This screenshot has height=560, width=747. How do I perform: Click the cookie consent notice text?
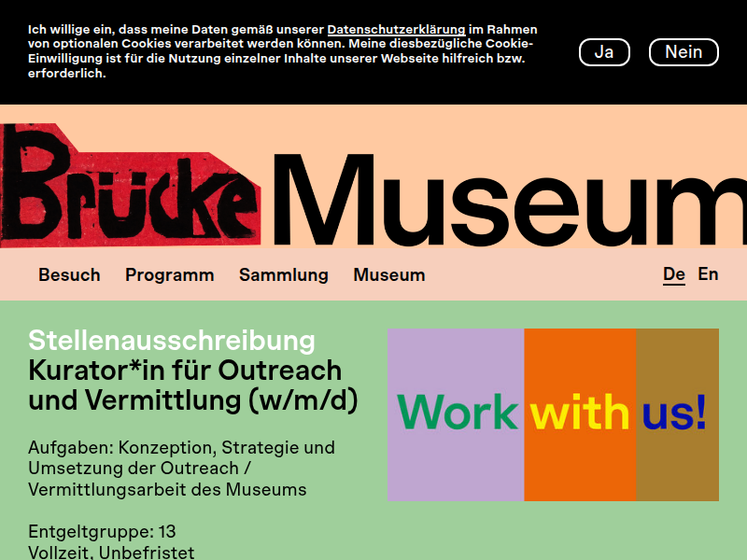click(x=283, y=51)
